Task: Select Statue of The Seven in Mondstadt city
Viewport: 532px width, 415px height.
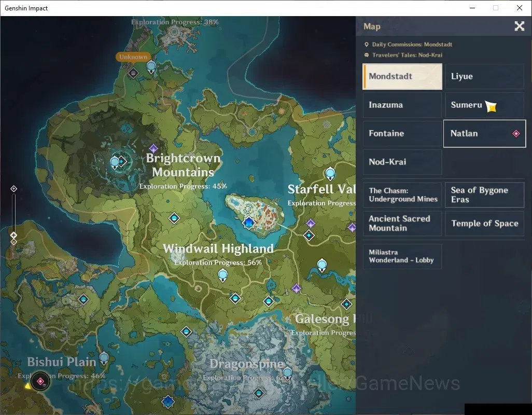Action: coord(249,223)
